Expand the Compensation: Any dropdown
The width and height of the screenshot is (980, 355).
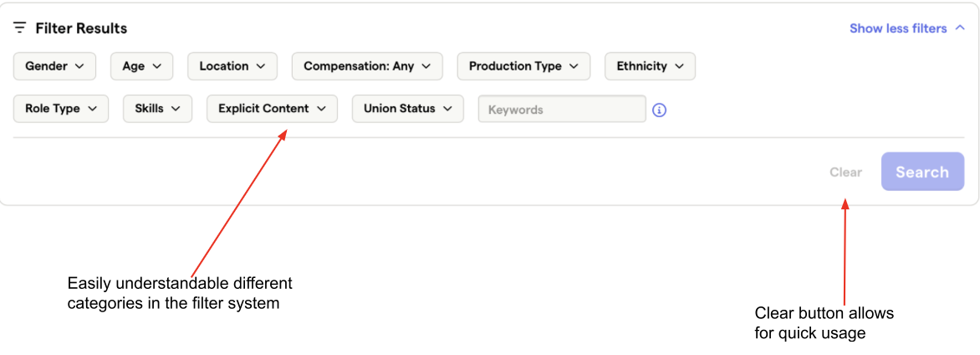[x=367, y=66]
